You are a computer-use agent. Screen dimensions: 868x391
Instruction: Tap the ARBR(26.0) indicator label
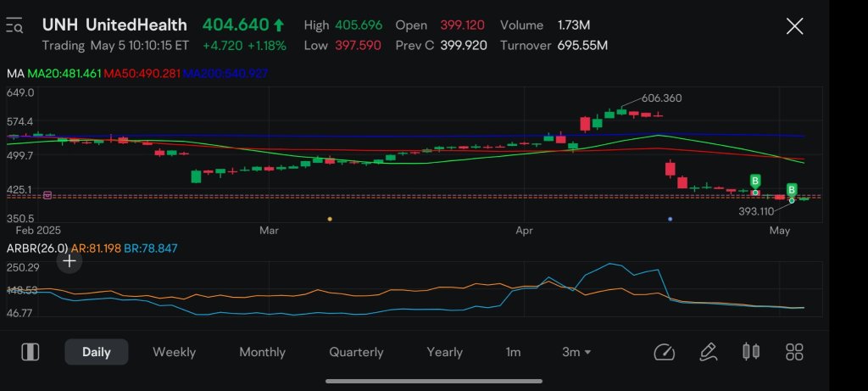(x=37, y=249)
